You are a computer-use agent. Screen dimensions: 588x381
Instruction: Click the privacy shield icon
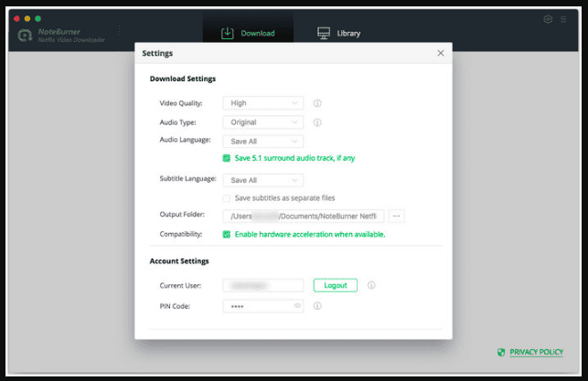pos(501,352)
